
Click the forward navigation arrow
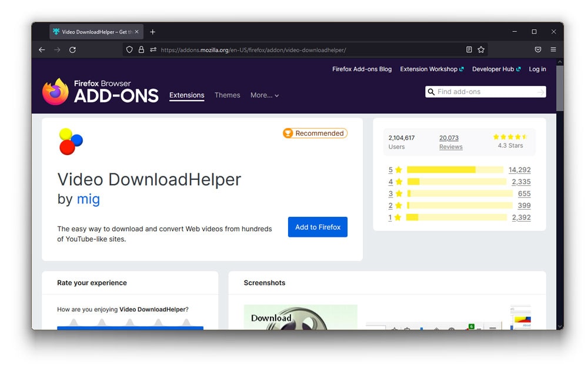(x=57, y=50)
